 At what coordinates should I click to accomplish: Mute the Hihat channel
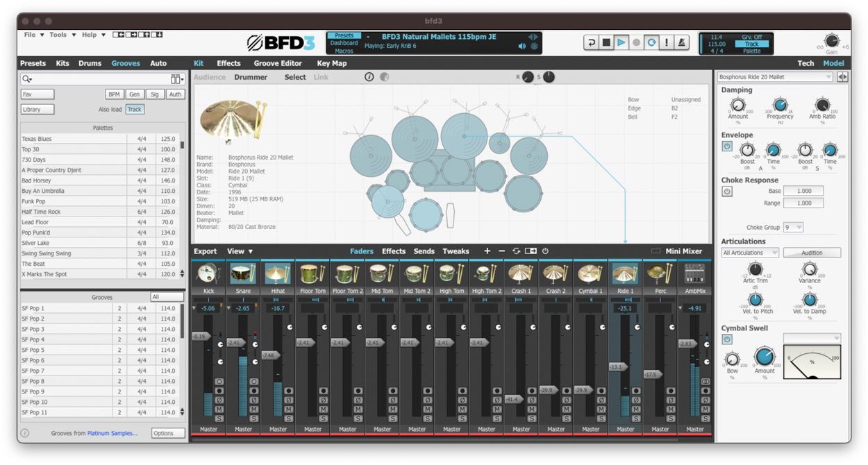tap(289, 409)
